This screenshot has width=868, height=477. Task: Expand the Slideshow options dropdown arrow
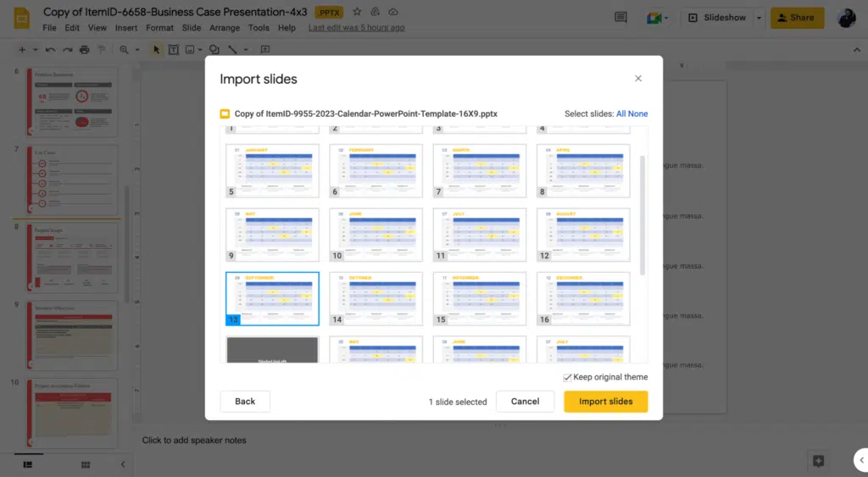[x=759, y=18]
